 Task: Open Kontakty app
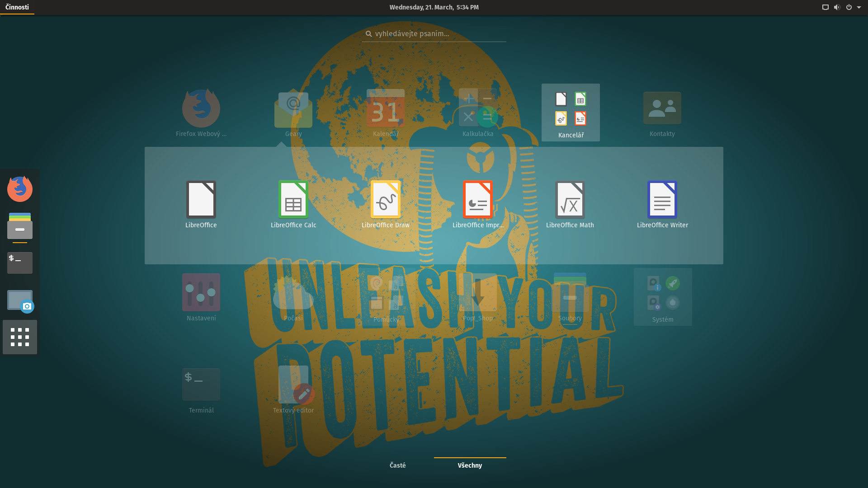click(x=662, y=108)
